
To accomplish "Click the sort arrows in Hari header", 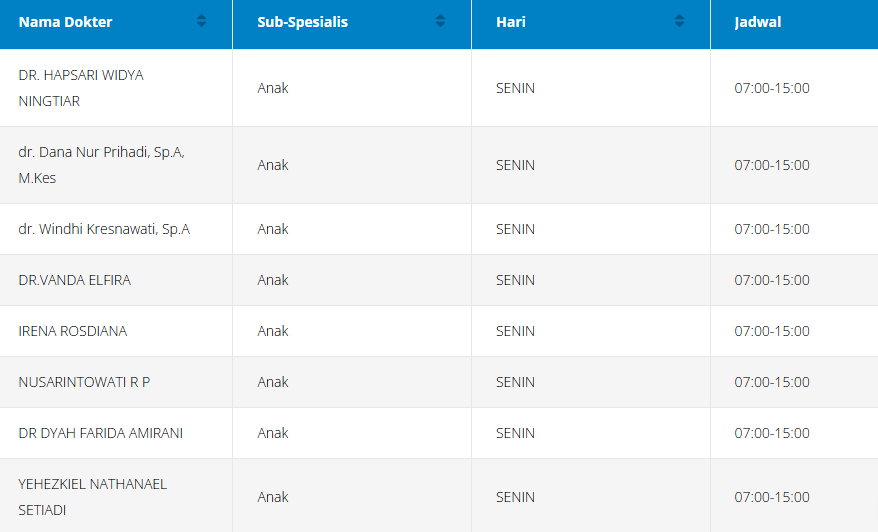I will click(x=679, y=21).
